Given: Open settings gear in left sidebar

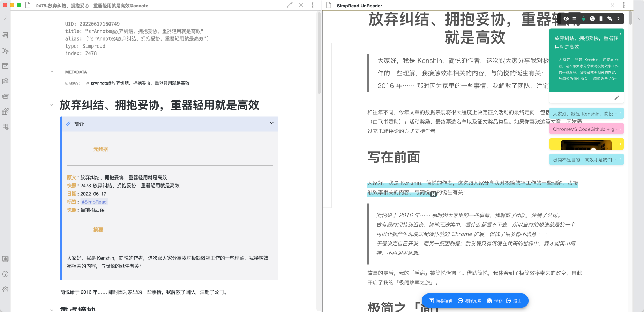Looking at the screenshot, I should coord(5,289).
